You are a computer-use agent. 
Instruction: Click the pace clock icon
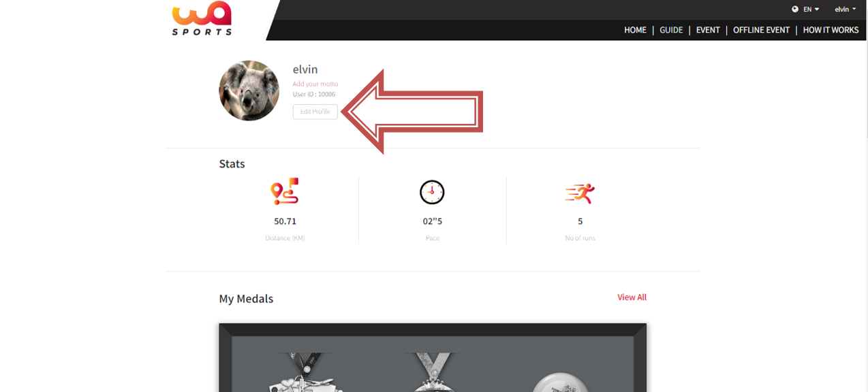click(432, 192)
